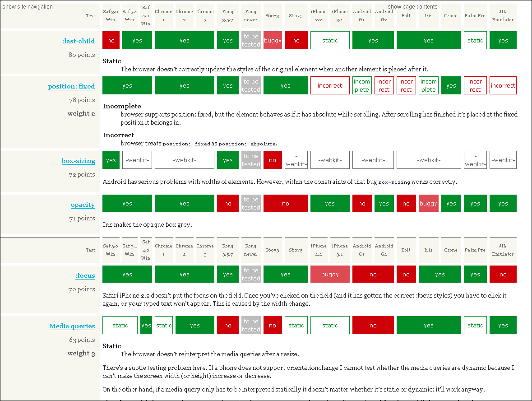
Task: Click Palm Pre 'static' cell in :last-child row
Action: click(x=475, y=40)
